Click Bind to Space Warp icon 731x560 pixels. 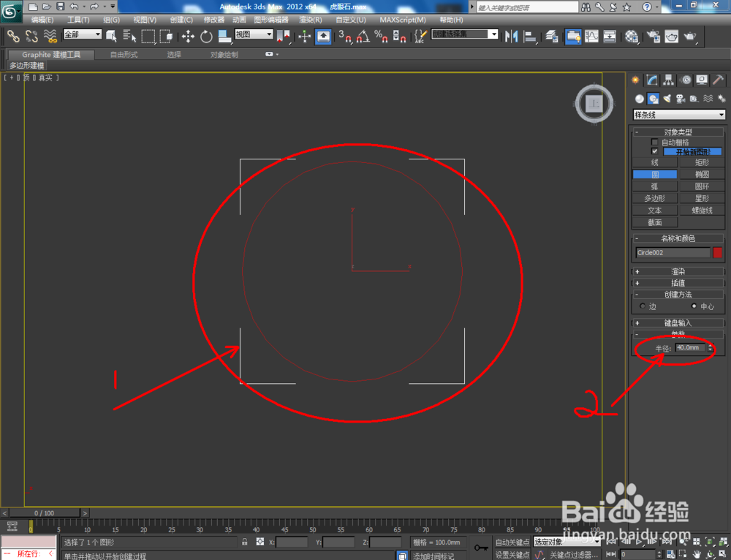(x=50, y=36)
